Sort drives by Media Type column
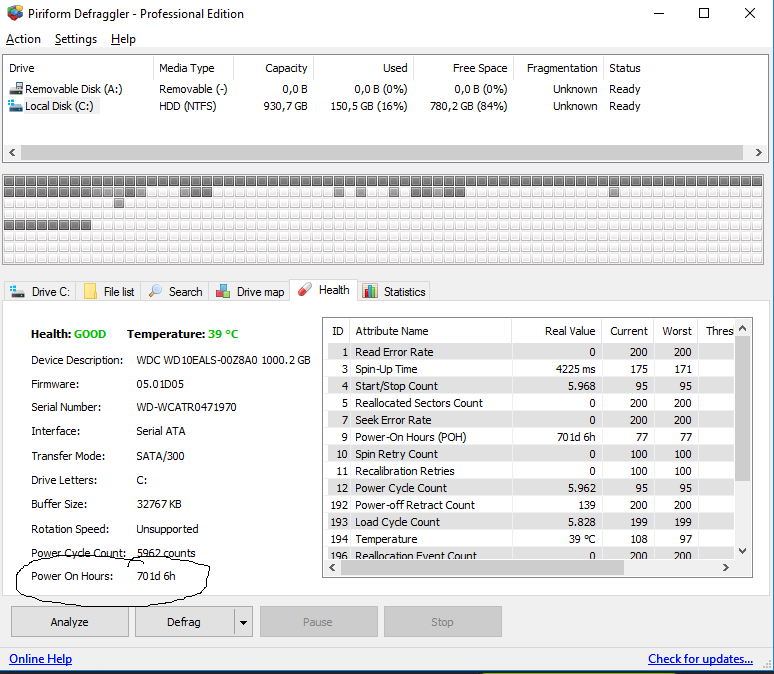774x674 pixels. point(194,68)
